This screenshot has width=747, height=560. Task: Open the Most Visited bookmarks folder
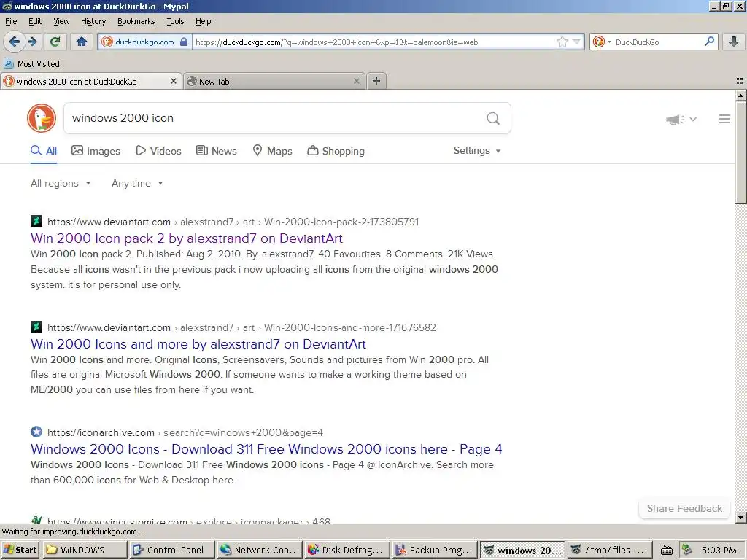coord(31,64)
